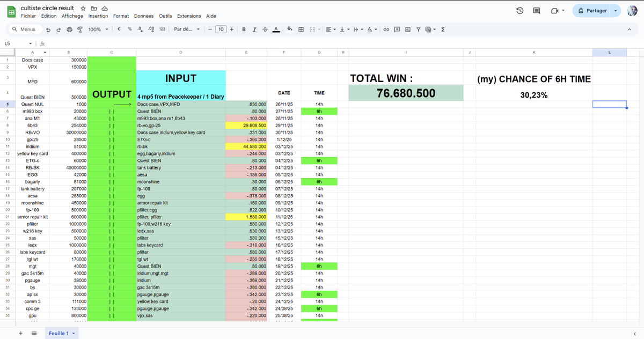Click the Partager share button

click(592, 11)
